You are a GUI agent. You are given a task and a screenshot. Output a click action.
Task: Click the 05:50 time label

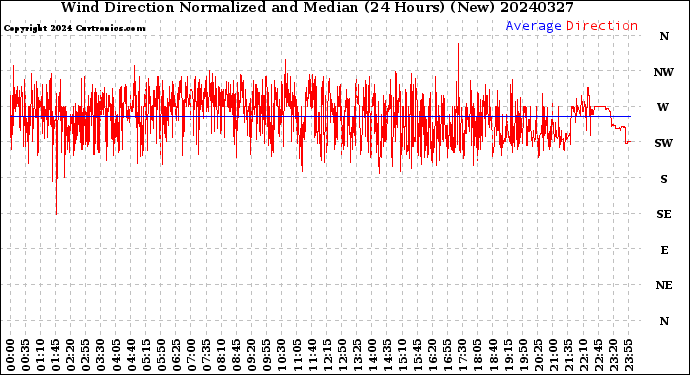point(161,355)
